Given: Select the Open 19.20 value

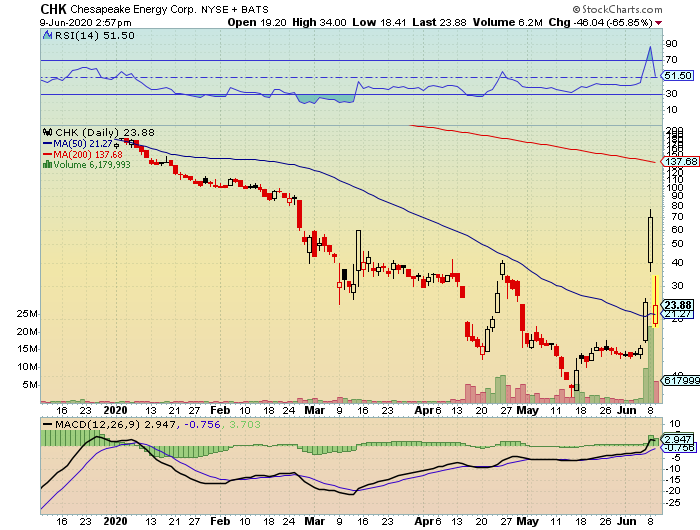Looking at the screenshot, I should 257,22.
